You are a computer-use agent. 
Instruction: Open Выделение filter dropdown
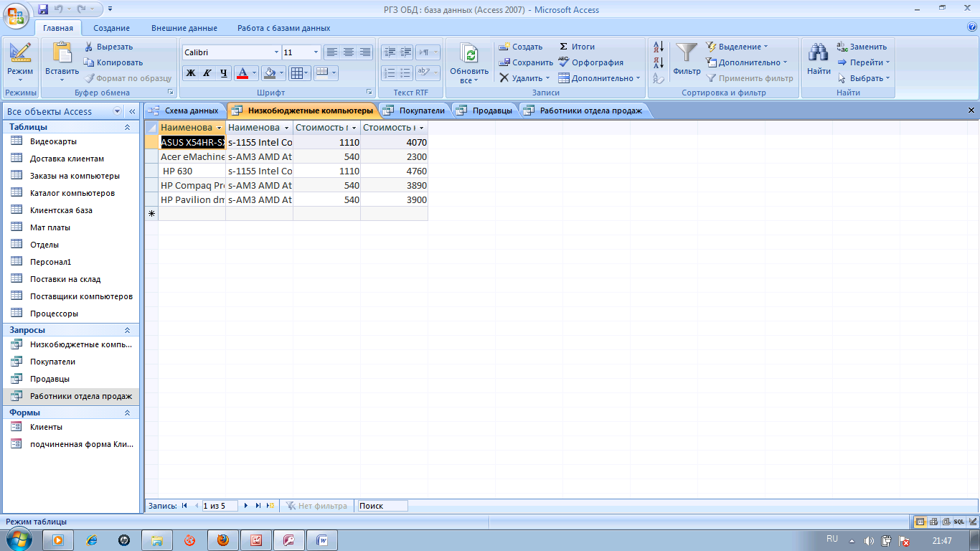pyautogui.click(x=737, y=47)
